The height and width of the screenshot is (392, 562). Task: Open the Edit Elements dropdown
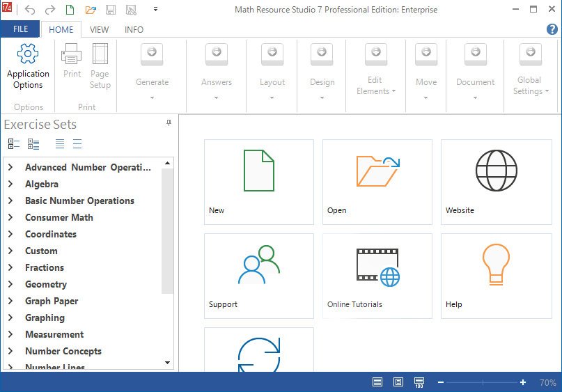click(375, 70)
